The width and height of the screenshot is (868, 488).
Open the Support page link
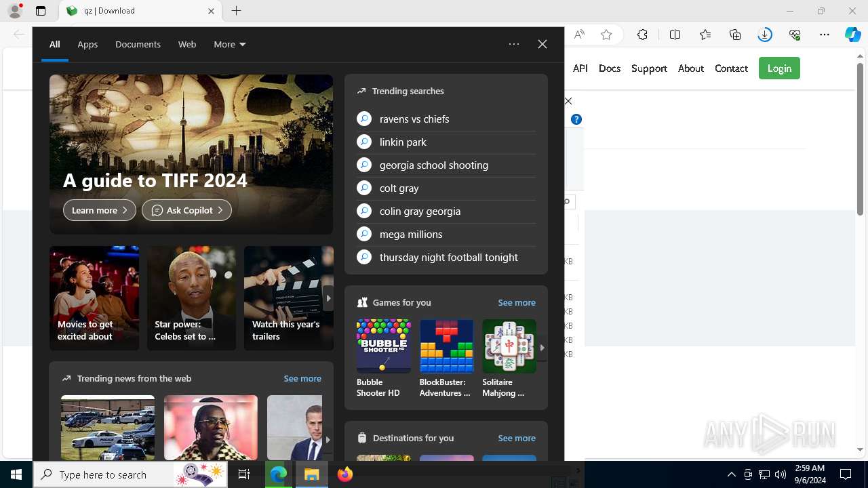(649, 68)
